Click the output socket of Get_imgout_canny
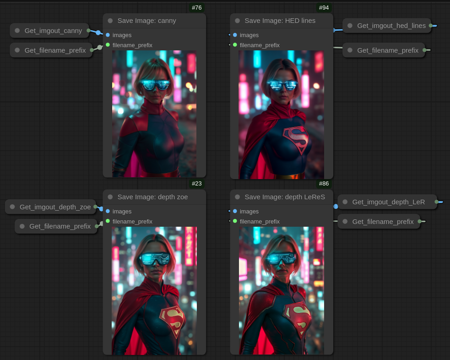Viewport: 450px width, 360px height. (88, 31)
